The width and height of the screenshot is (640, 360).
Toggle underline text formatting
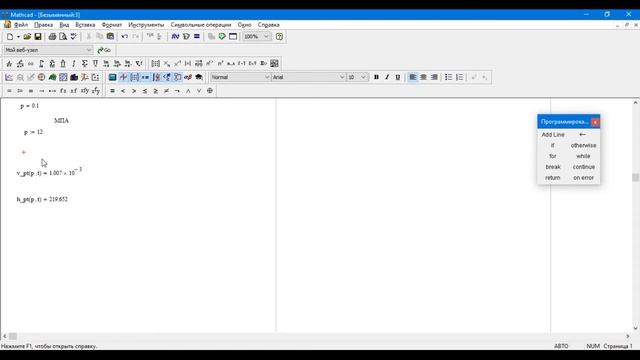(x=398, y=77)
